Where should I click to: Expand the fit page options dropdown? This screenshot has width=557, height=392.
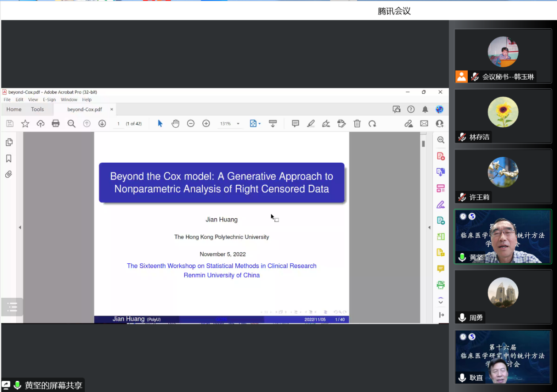tap(259, 124)
